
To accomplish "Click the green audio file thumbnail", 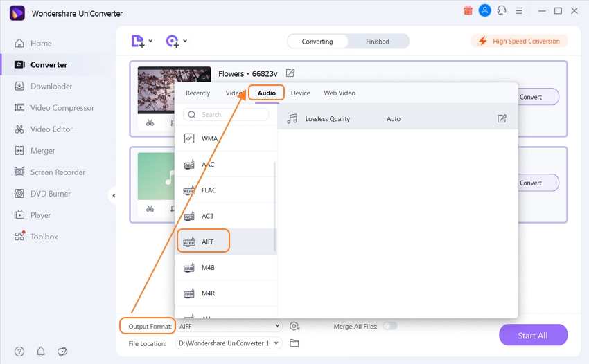I will (156, 176).
